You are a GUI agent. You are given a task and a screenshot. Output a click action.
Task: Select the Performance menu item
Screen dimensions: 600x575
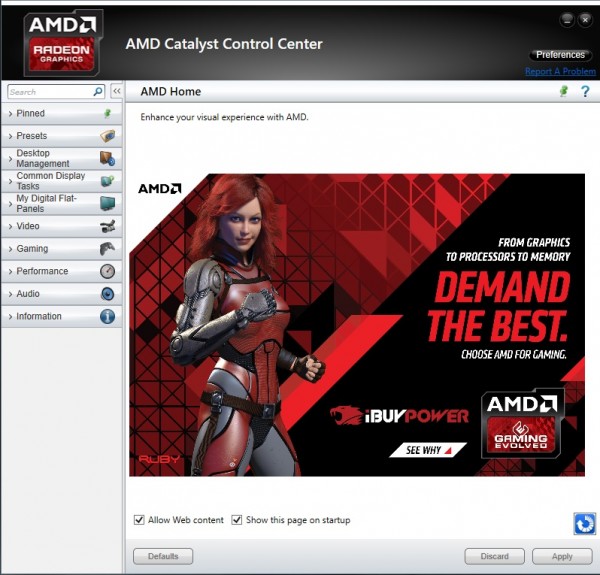click(x=62, y=271)
